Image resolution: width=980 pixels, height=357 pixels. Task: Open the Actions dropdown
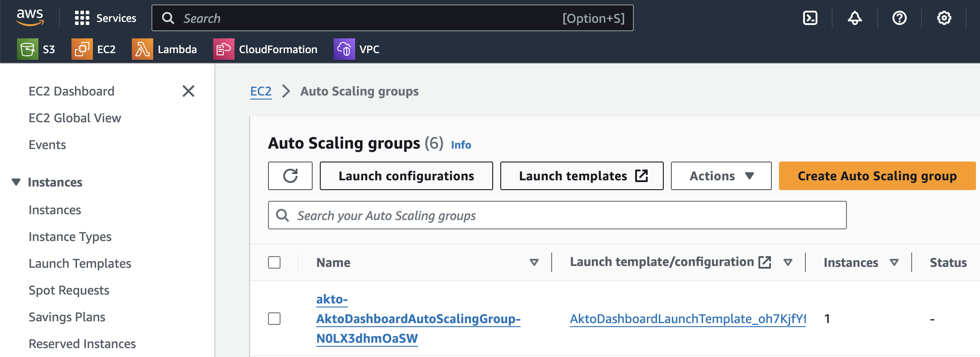(721, 176)
